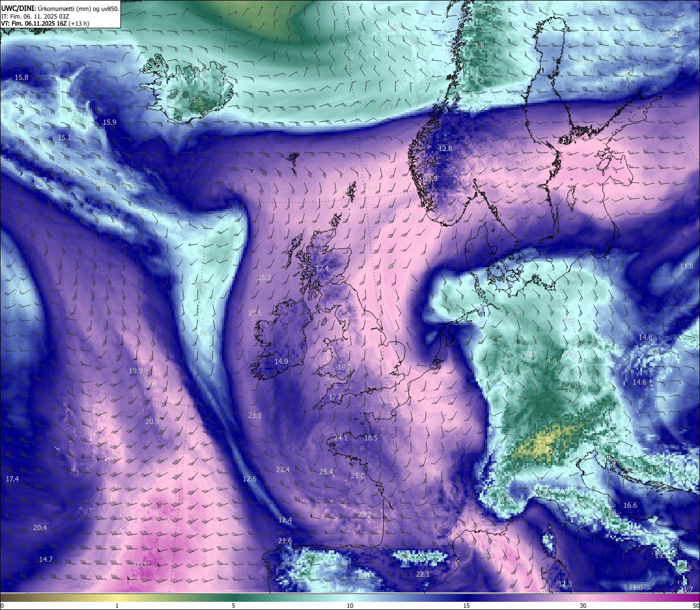Click the 12.8 value over Norway
The width and height of the screenshot is (700, 610).
tap(446, 149)
